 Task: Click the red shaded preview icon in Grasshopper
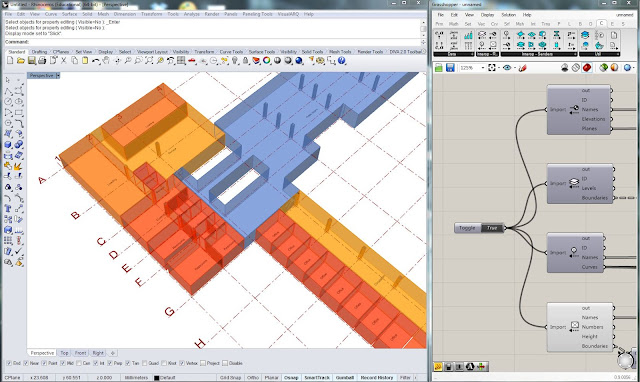587,68
